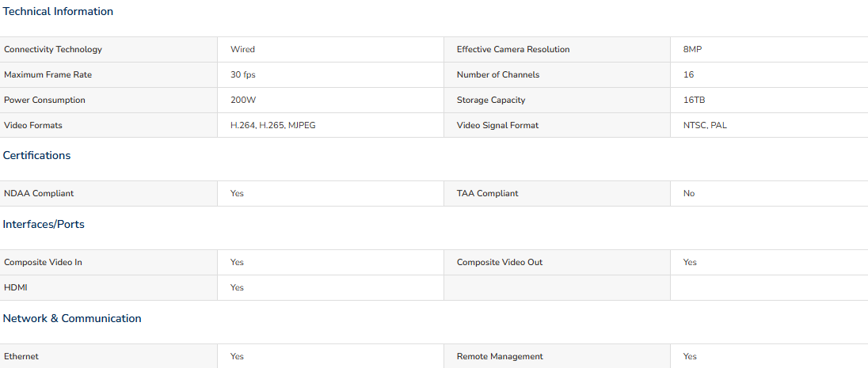This screenshot has height=368, width=868.
Task: Click the Number of Channels label
Action: tap(497, 74)
